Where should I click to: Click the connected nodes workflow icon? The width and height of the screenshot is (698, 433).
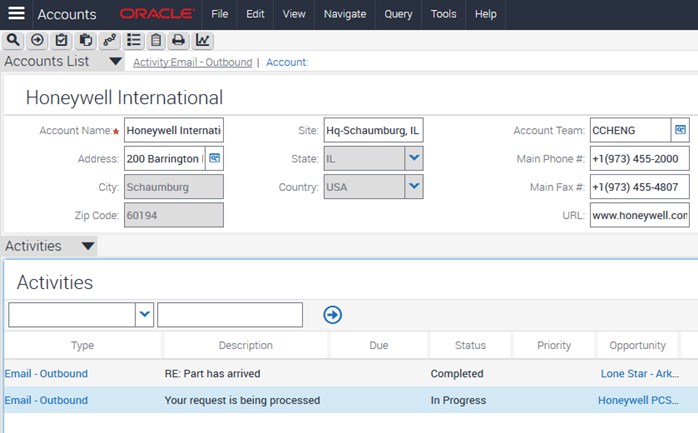click(x=110, y=40)
